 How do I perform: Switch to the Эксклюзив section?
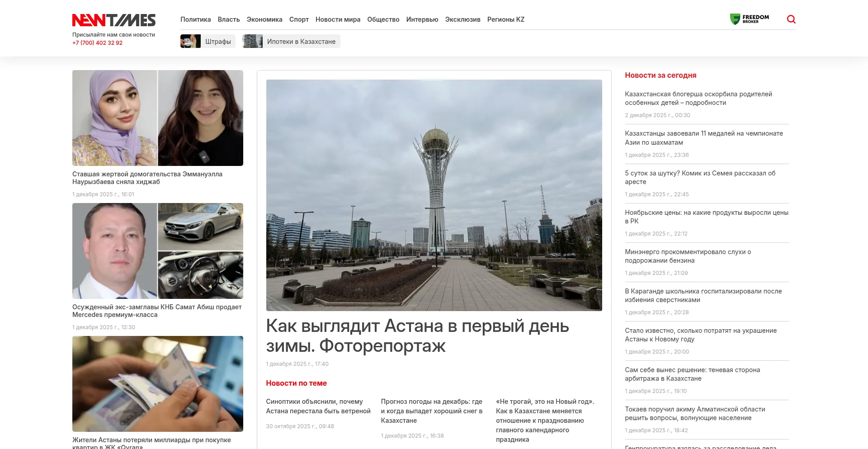tap(462, 19)
